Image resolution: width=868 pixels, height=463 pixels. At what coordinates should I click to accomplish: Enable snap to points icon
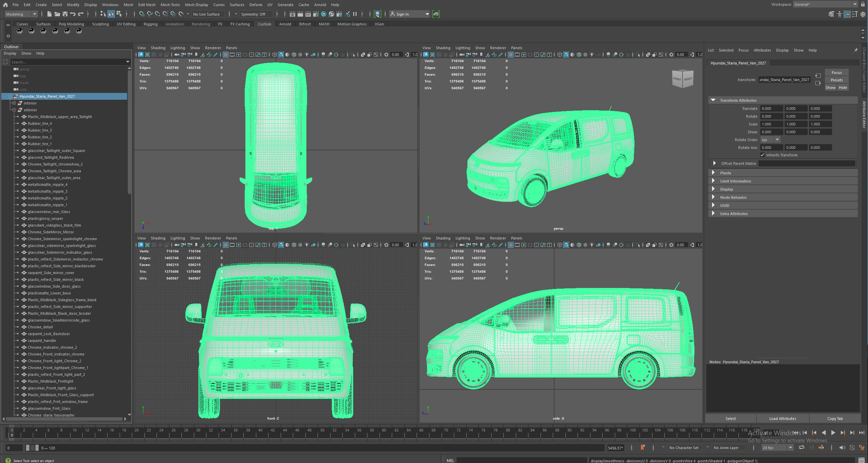pyautogui.click(x=157, y=14)
